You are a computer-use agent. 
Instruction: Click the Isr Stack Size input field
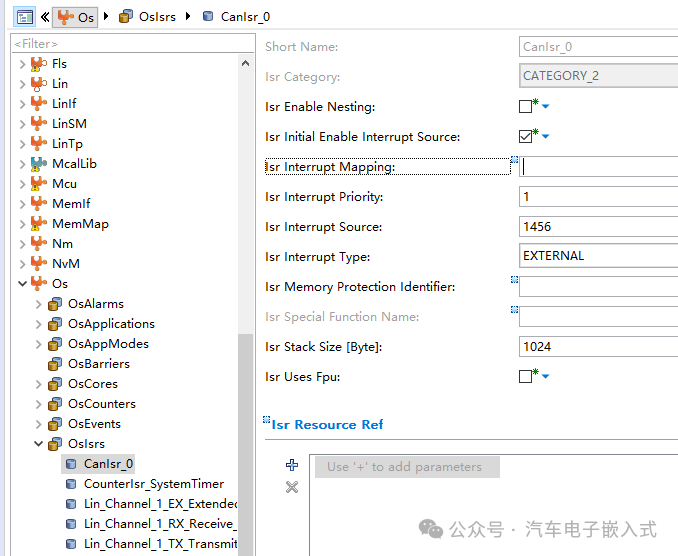(597, 347)
